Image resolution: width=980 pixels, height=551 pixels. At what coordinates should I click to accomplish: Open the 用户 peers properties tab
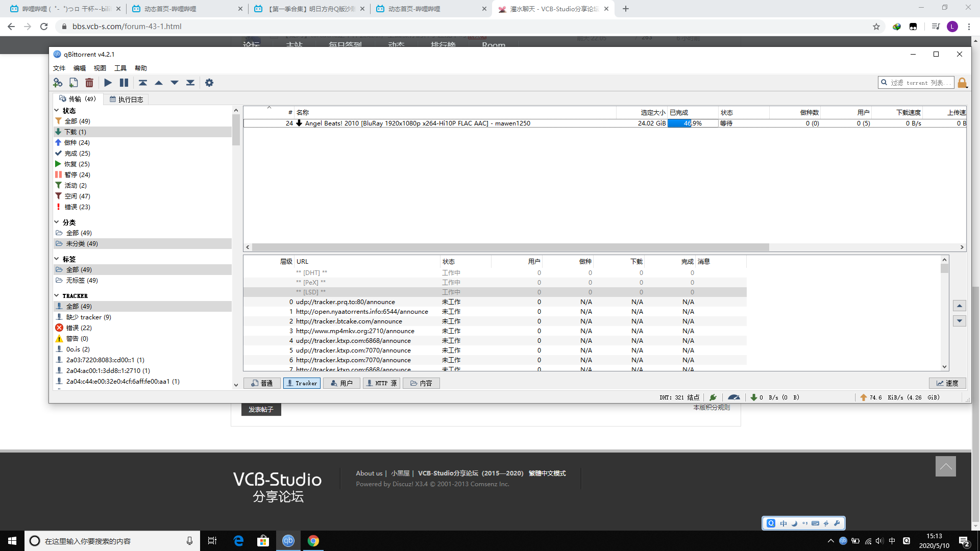[341, 383]
